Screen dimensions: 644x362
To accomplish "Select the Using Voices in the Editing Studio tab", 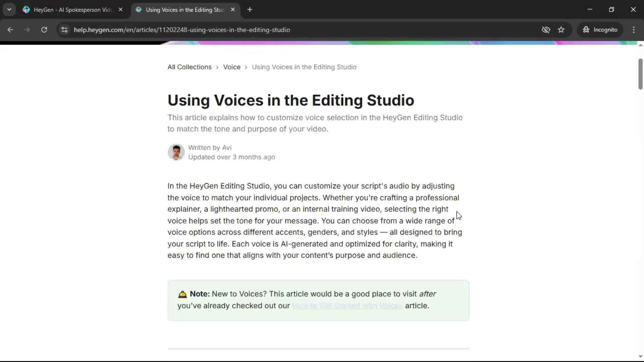I will click(184, 10).
